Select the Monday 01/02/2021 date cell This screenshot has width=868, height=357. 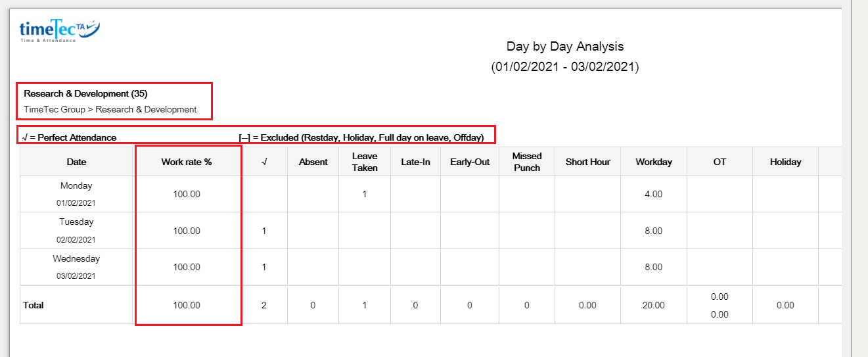click(x=76, y=194)
